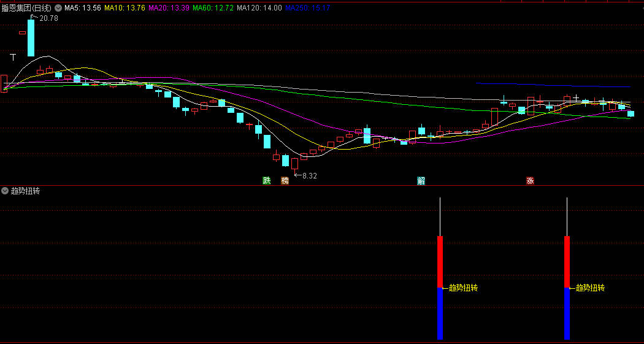This screenshot has height=344, width=644.
Task: Click the orange 榜 event marker icon
Action: [285, 181]
